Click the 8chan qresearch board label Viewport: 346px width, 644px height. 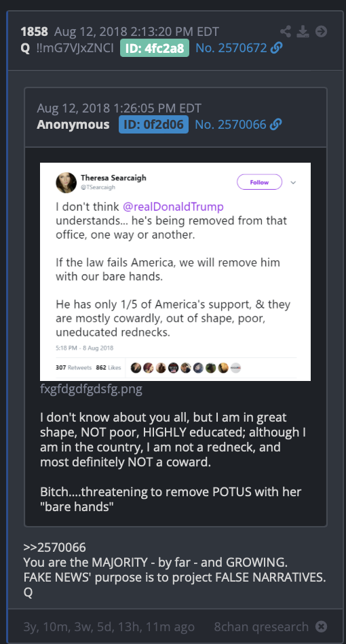(x=261, y=627)
